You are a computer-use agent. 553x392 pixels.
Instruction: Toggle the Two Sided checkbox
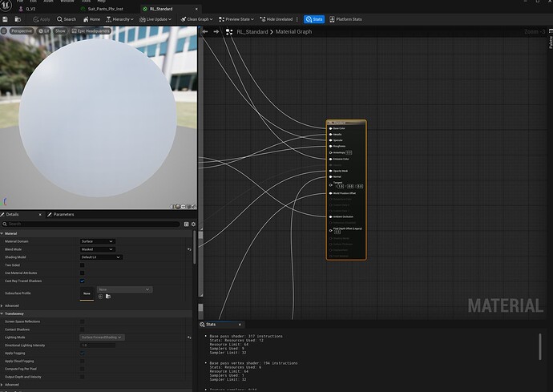(x=83, y=265)
